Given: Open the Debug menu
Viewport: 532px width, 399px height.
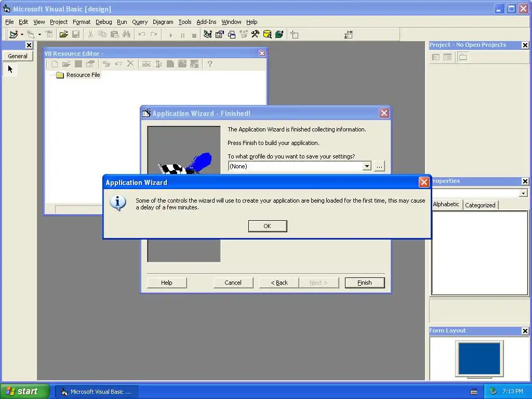Looking at the screenshot, I should coord(104,22).
